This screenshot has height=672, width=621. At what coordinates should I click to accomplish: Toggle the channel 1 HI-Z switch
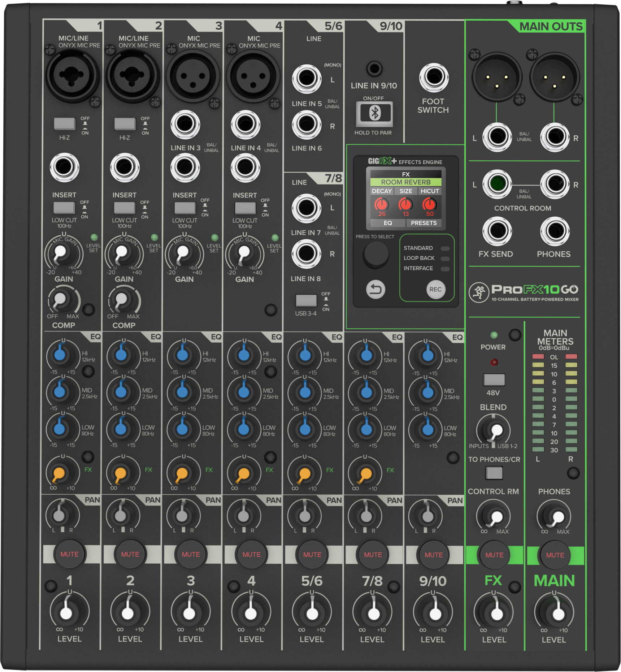[64, 124]
